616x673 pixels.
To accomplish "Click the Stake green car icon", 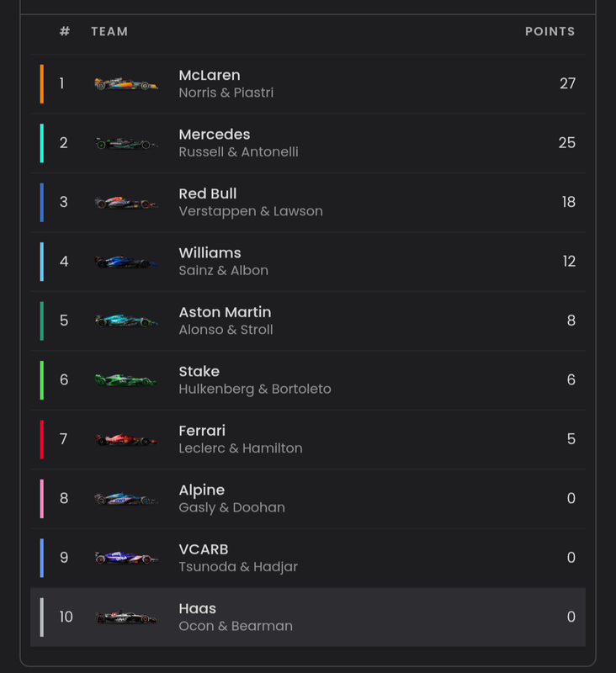I will (126, 380).
